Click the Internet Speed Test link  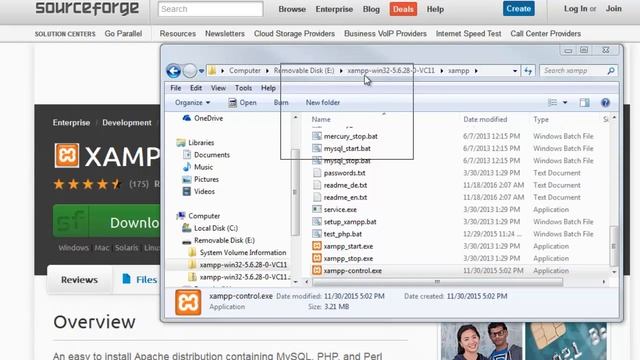[468, 33]
